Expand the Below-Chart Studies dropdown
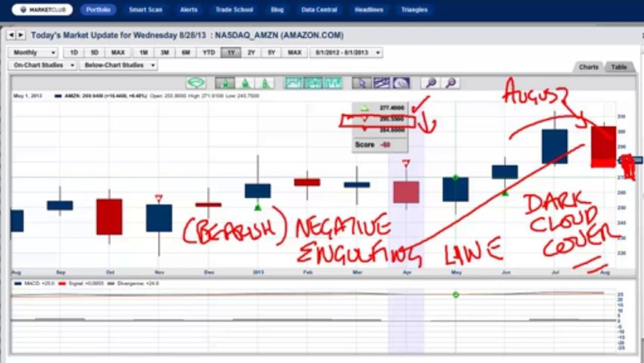 (x=118, y=65)
